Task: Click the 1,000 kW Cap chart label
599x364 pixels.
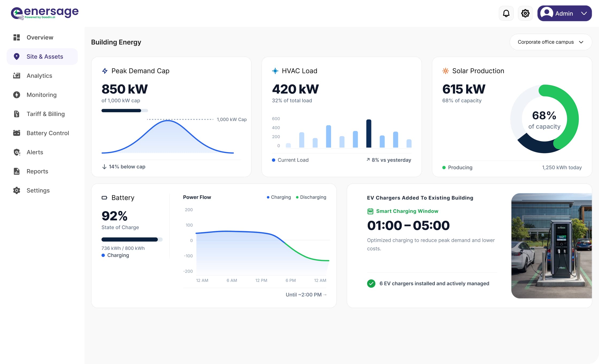Action: tap(232, 119)
